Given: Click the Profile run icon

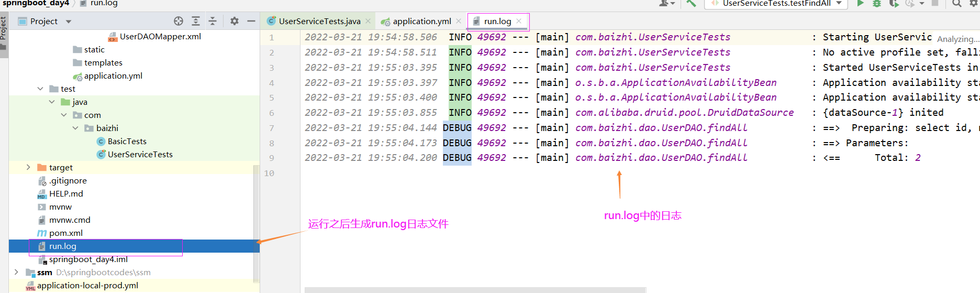Looking at the screenshot, I should (910, 3).
